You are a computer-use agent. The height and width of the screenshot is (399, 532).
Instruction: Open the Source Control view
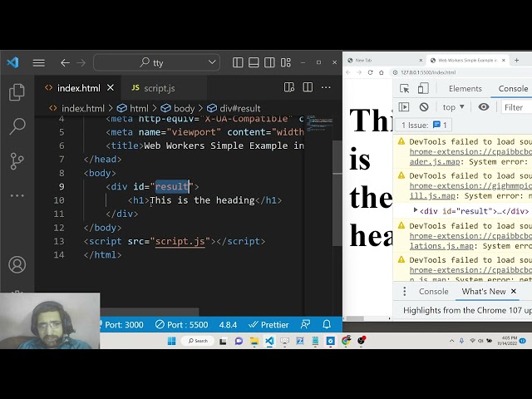pyautogui.click(x=17, y=160)
